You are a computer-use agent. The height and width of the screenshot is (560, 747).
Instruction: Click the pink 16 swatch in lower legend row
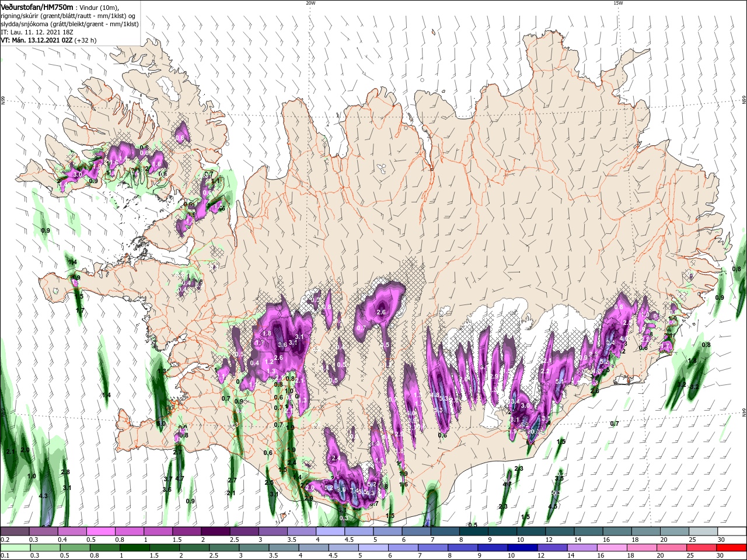point(612,548)
